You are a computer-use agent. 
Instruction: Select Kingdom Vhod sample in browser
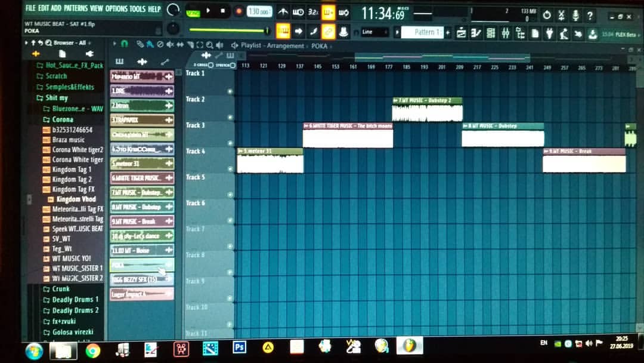click(x=72, y=199)
